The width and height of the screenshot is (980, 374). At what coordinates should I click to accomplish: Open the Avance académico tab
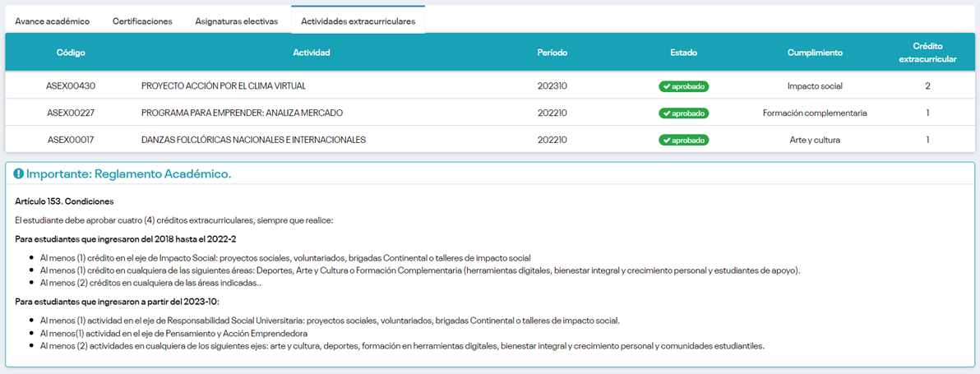point(53,21)
